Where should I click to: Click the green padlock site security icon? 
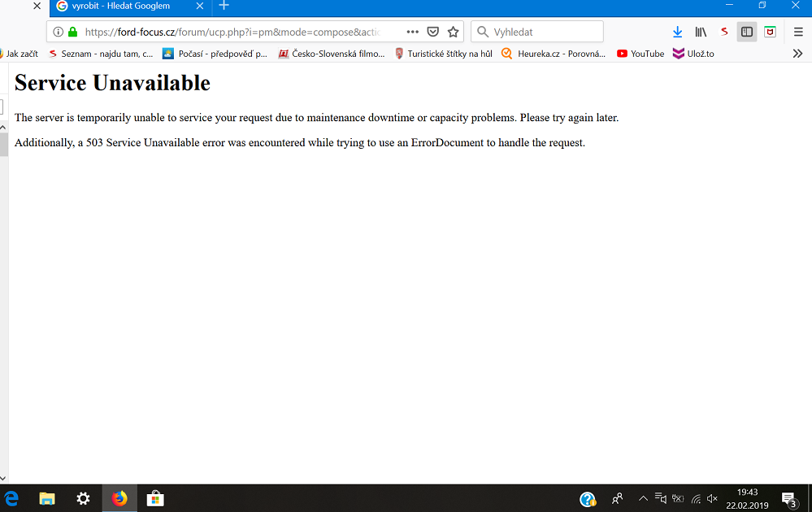[72, 32]
